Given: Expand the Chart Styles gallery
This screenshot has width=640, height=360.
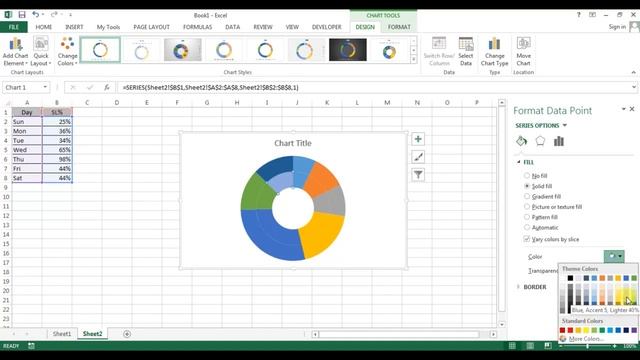Looking at the screenshot, I should click(413, 60).
